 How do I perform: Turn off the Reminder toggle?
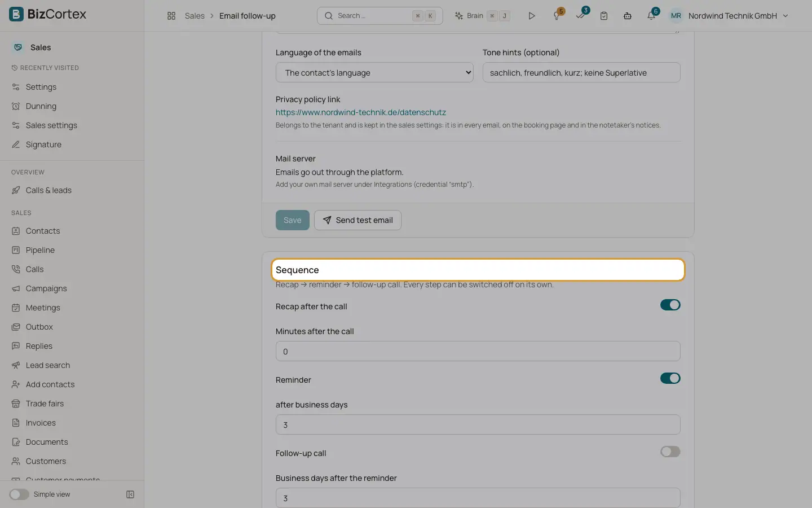670,378
